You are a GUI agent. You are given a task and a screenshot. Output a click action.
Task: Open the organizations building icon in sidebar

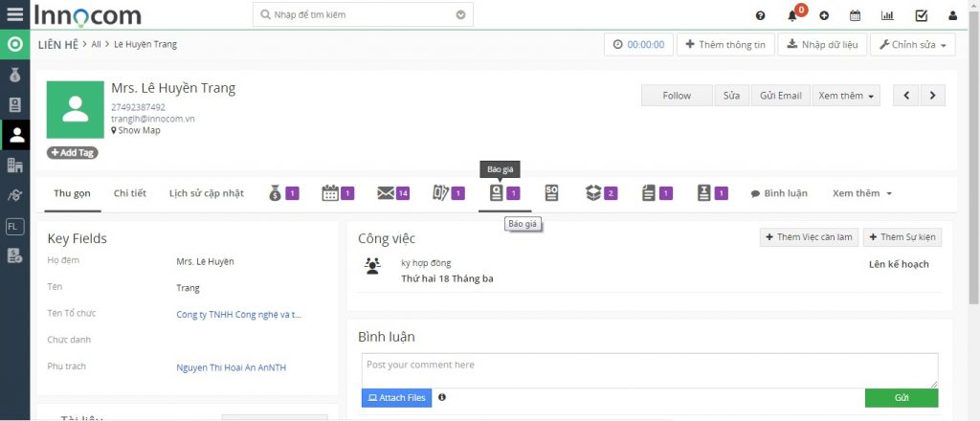click(14, 165)
